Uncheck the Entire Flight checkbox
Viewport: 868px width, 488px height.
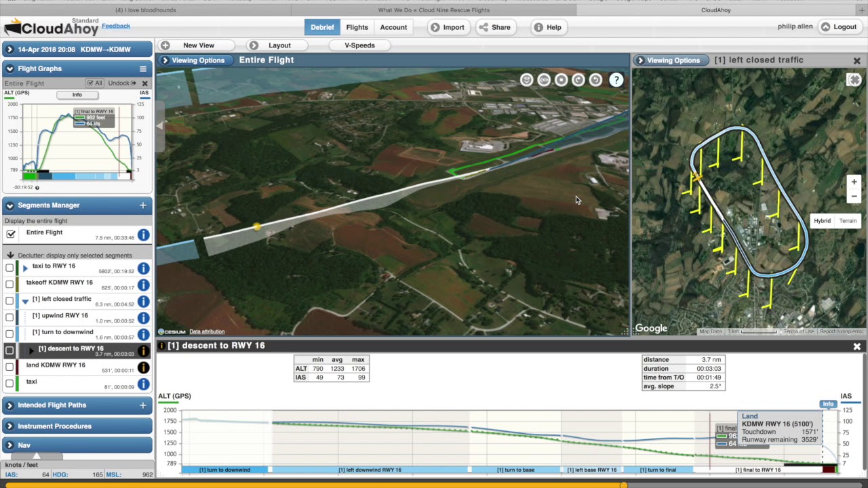tap(11, 235)
